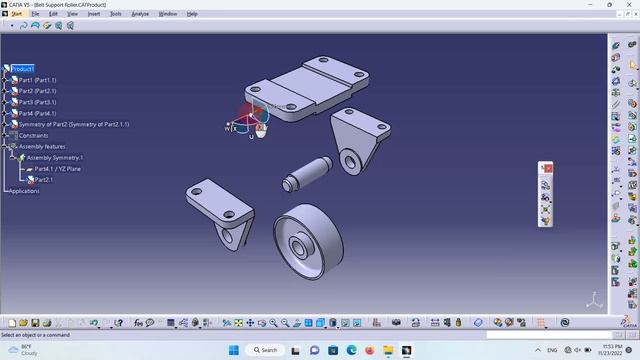This screenshot has height=360, width=640.
Task: Select the Rotate view tool
Action: (x=262, y=323)
